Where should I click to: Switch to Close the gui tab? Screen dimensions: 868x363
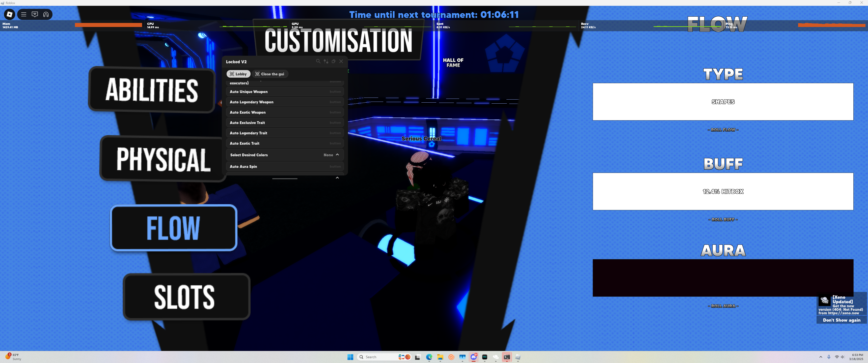[x=269, y=74]
